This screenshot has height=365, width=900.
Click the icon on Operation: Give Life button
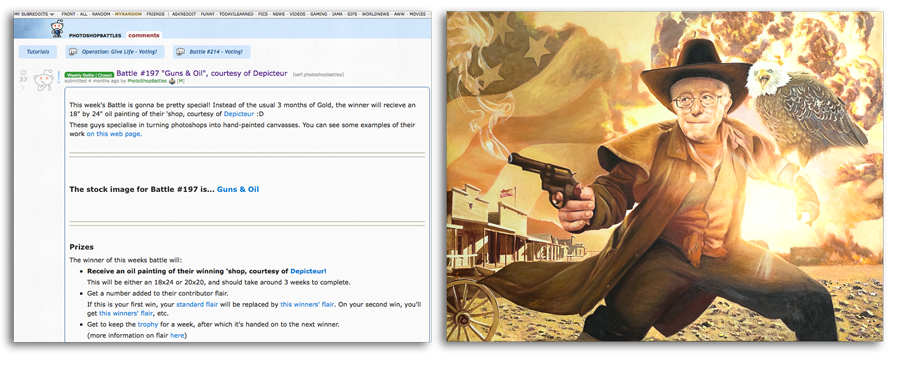pos(72,52)
